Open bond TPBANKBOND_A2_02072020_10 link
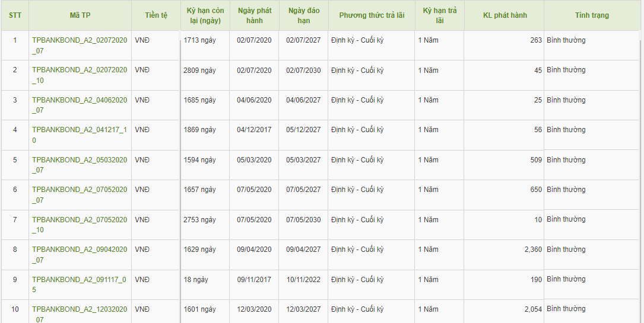Image resolution: width=644 pixels, height=323 pixels. 80,70
